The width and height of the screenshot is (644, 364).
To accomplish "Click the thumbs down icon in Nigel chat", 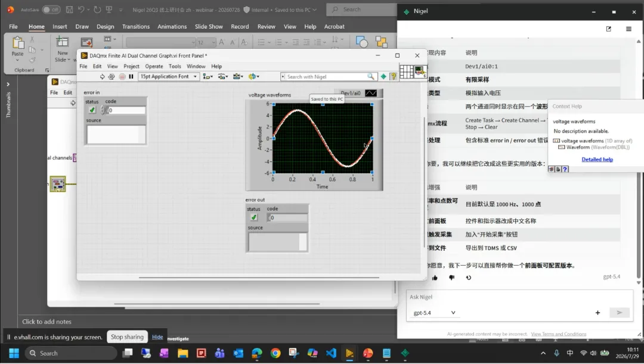I will pos(452,278).
